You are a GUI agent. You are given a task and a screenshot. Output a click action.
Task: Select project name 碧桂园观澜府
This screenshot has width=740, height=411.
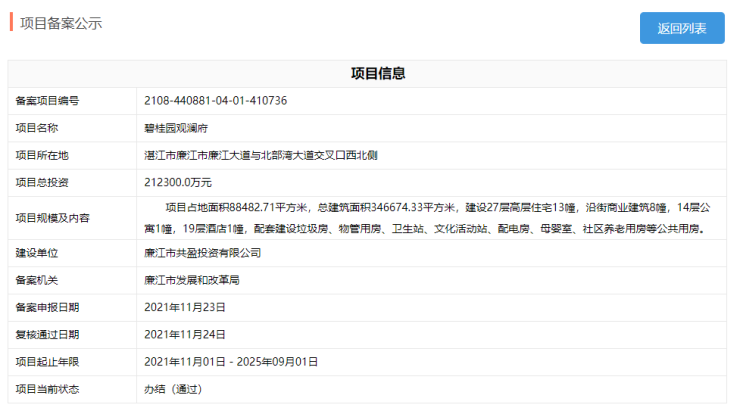[x=176, y=128]
